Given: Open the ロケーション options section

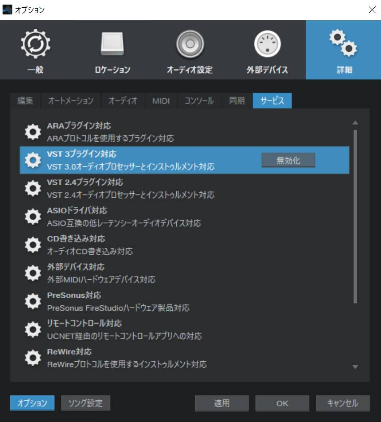Looking at the screenshot, I should click(112, 50).
